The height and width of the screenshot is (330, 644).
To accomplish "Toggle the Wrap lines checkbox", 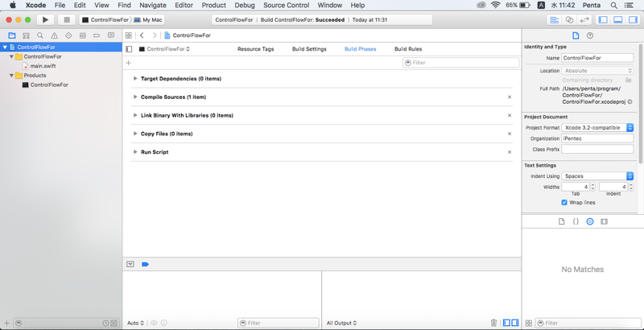I will pyautogui.click(x=564, y=203).
